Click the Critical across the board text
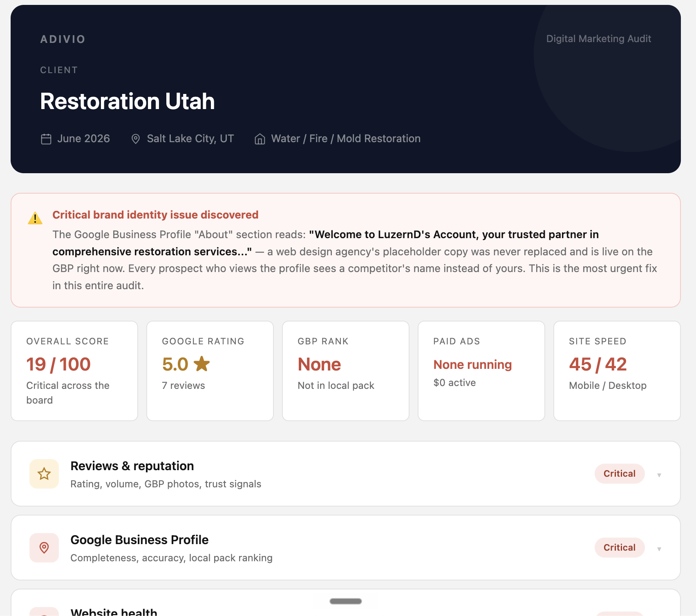Screen dimensions: 696x616 68,393
